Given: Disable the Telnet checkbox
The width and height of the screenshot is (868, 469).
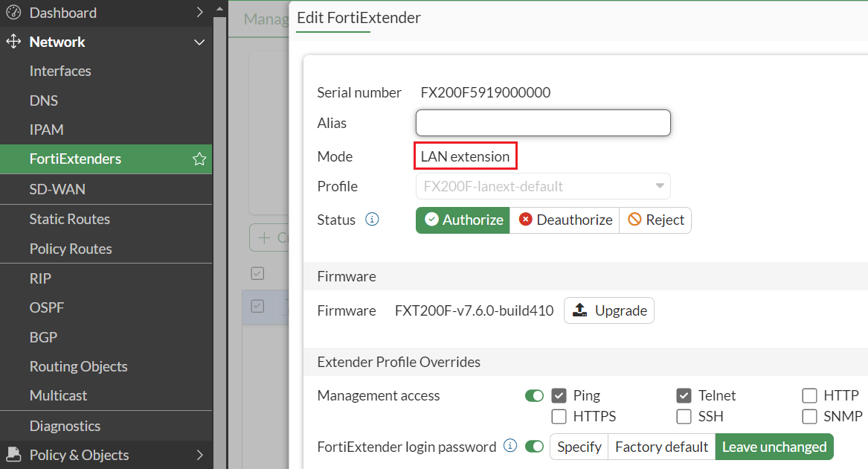Looking at the screenshot, I should [683, 395].
